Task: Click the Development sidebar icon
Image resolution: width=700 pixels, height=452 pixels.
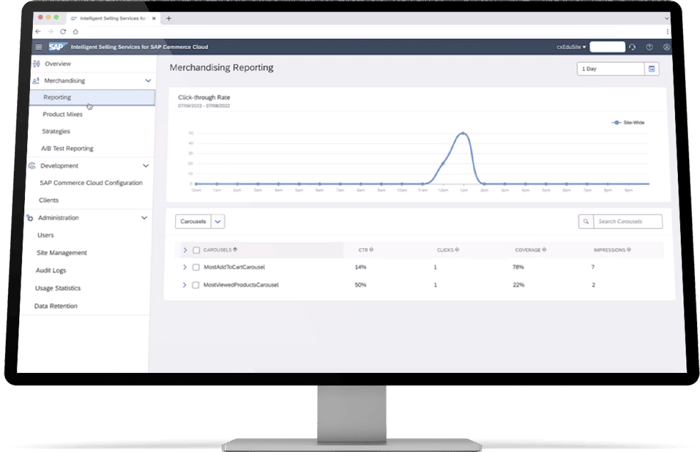Action: pyautogui.click(x=32, y=166)
